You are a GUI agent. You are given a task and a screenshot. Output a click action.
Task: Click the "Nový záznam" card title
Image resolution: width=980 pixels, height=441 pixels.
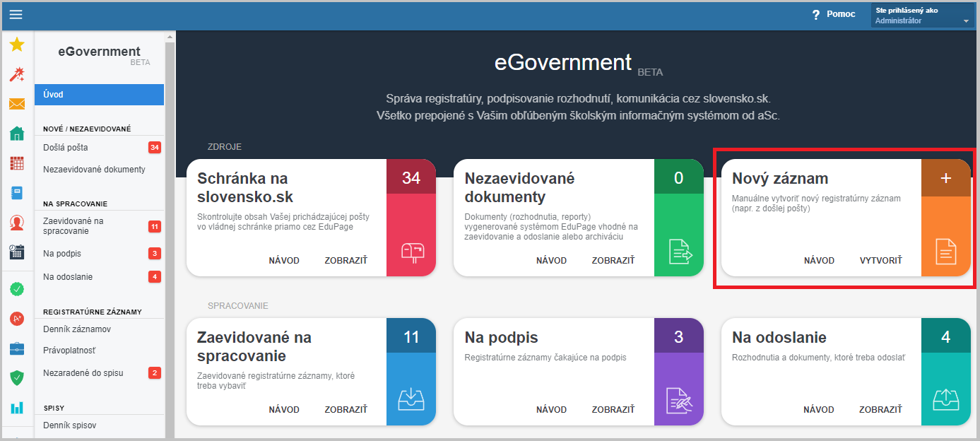780,178
